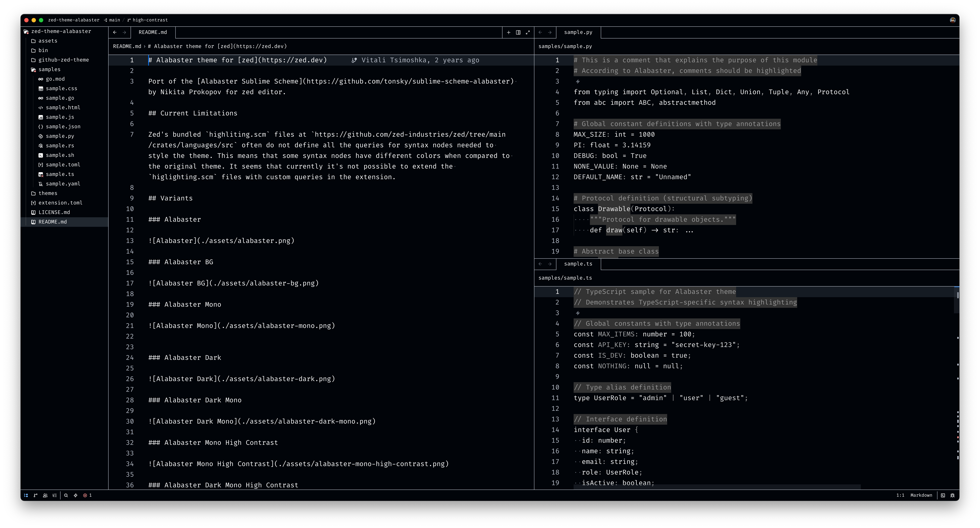Open the collaboration panel icon
Screen dimensions: 980x528
[45, 495]
